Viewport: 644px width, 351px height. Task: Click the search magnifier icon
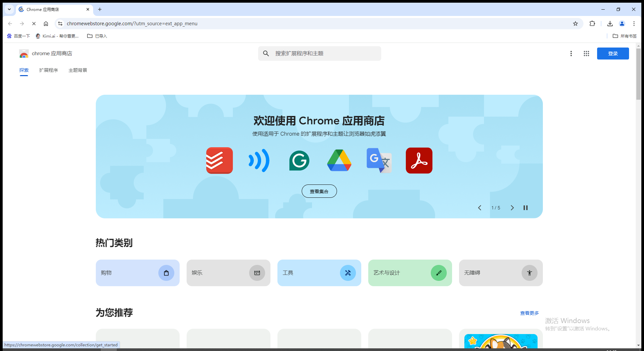266,54
